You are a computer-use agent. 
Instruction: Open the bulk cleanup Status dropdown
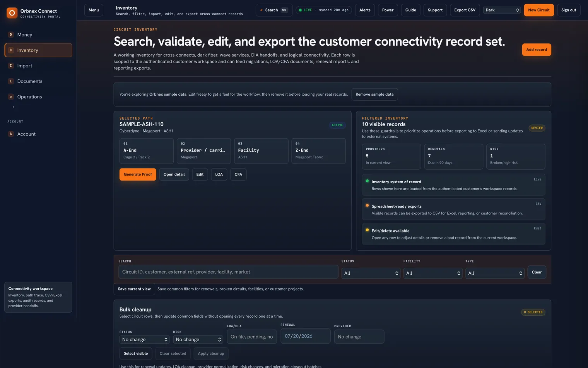[x=144, y=339]
